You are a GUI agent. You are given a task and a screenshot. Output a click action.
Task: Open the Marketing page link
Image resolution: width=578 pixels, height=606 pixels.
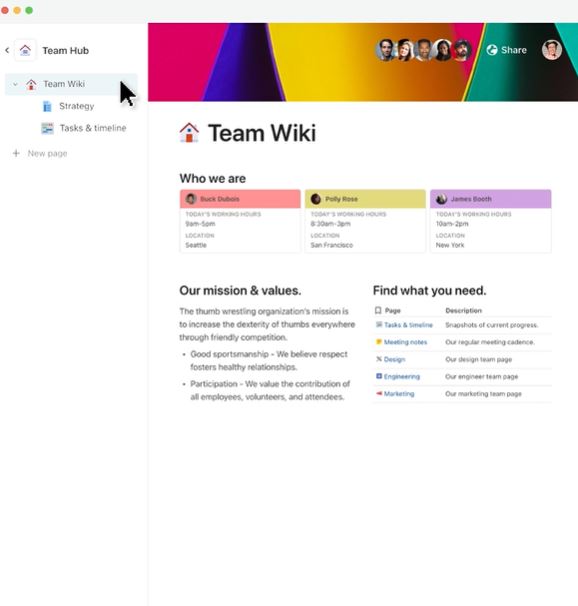(399, 393)
